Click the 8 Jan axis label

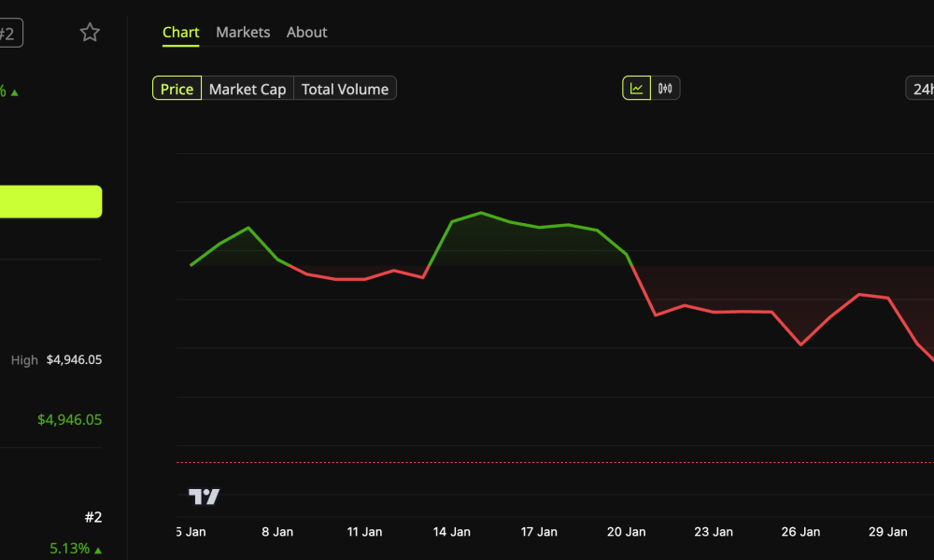click(276, 531)
